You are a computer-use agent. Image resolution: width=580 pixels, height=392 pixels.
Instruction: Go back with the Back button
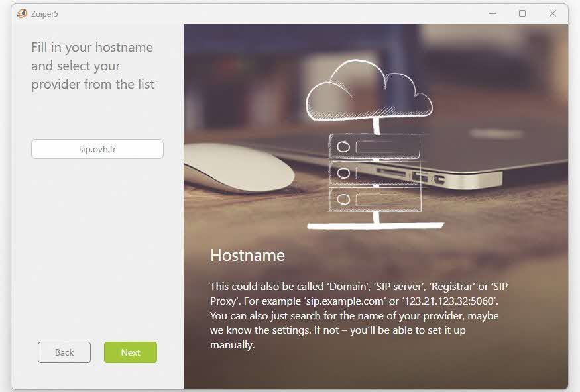tap(64, 352)
